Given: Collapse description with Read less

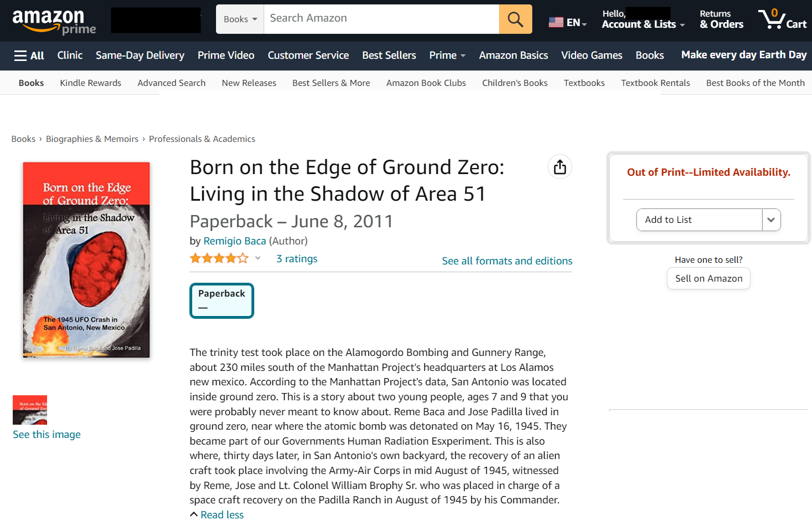Looking at the screenshot, I should pos(222,515).
